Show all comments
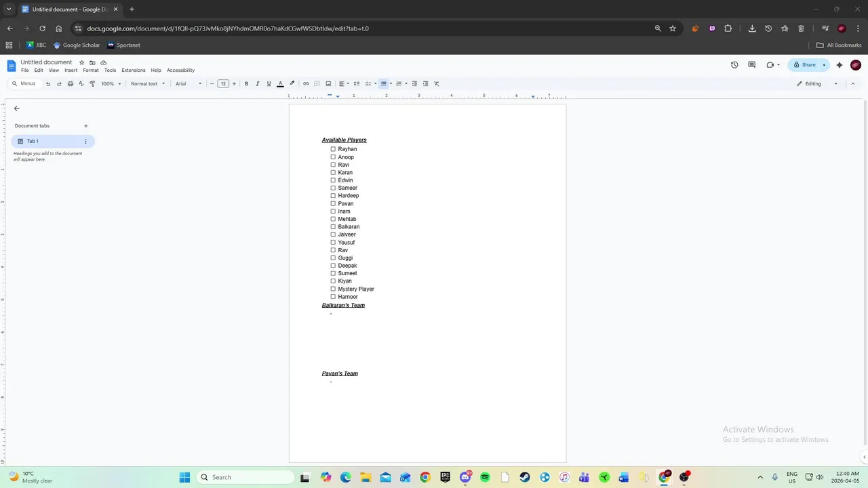 pyautogui.click(x=751, y=65)
